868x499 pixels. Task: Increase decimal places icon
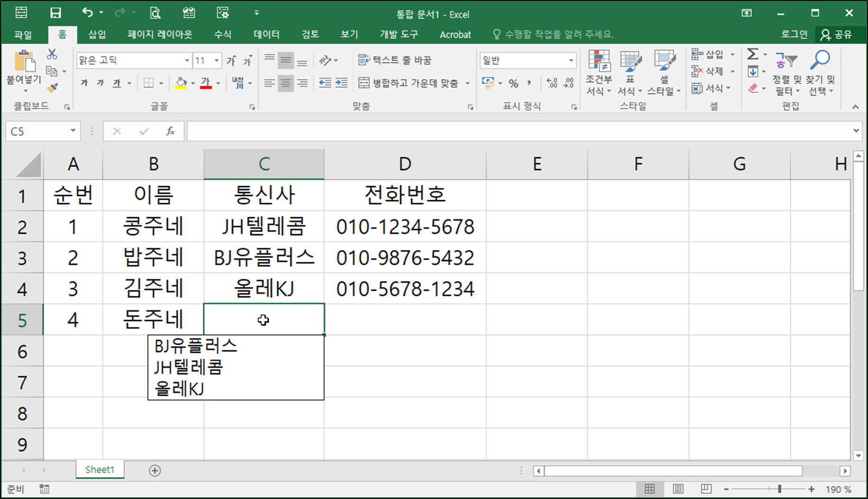[x=552, y=83]
